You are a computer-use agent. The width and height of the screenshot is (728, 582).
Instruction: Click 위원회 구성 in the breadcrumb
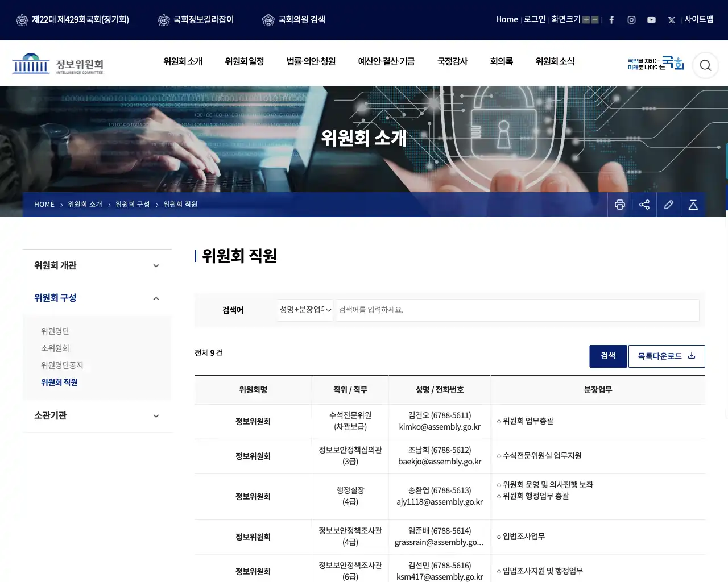133,205
